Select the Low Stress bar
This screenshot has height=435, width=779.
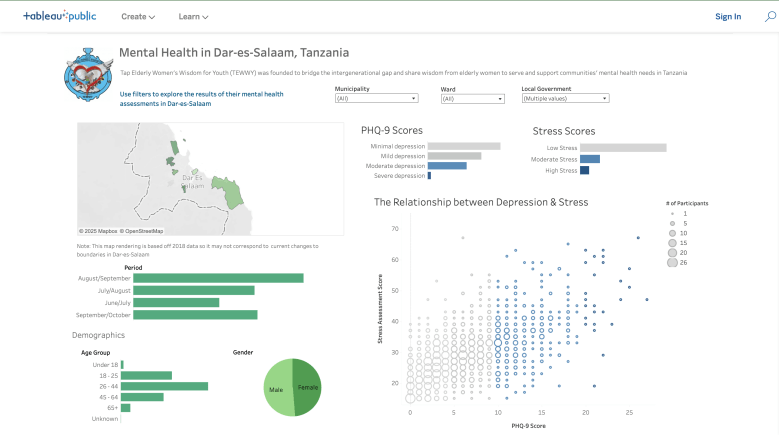[x=622, y=148]
